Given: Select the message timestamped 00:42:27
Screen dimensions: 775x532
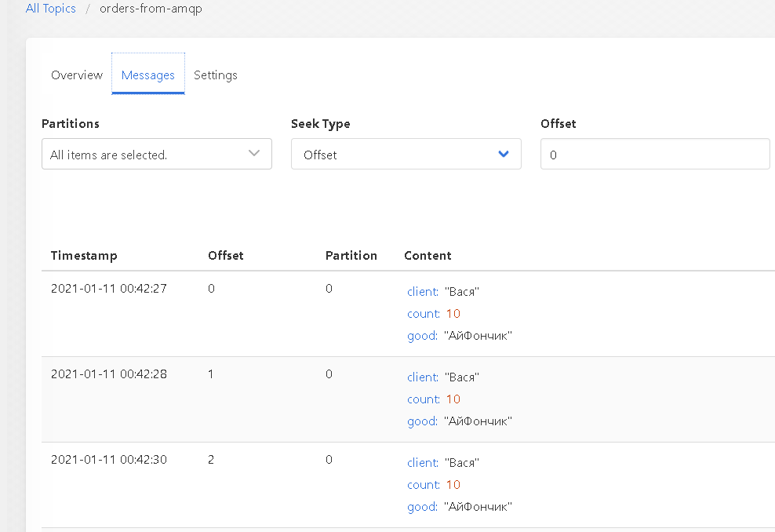Looking at the screenshot, I should [109, 289].
